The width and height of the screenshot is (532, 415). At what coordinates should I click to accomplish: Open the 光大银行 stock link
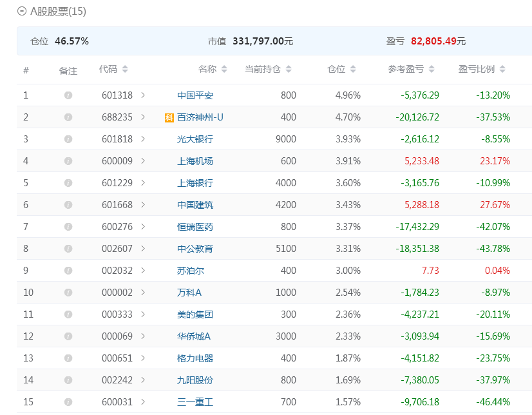point(195,139)
